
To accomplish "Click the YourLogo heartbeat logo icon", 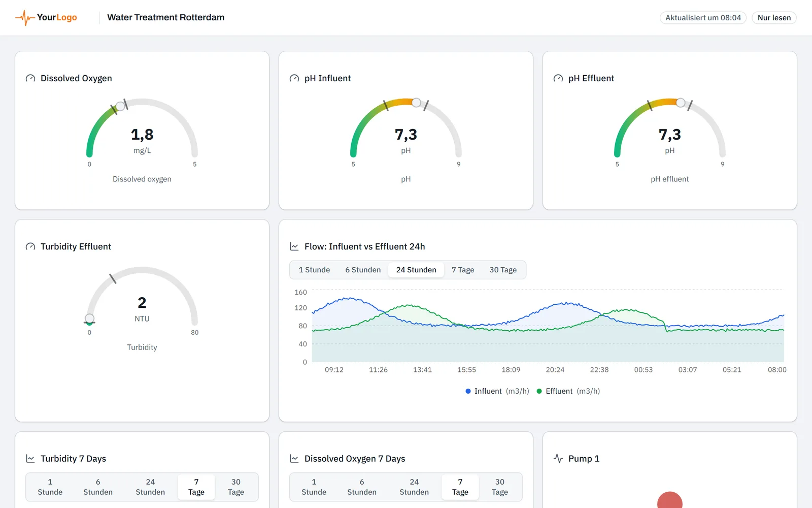I will click(x=25, y=18).
